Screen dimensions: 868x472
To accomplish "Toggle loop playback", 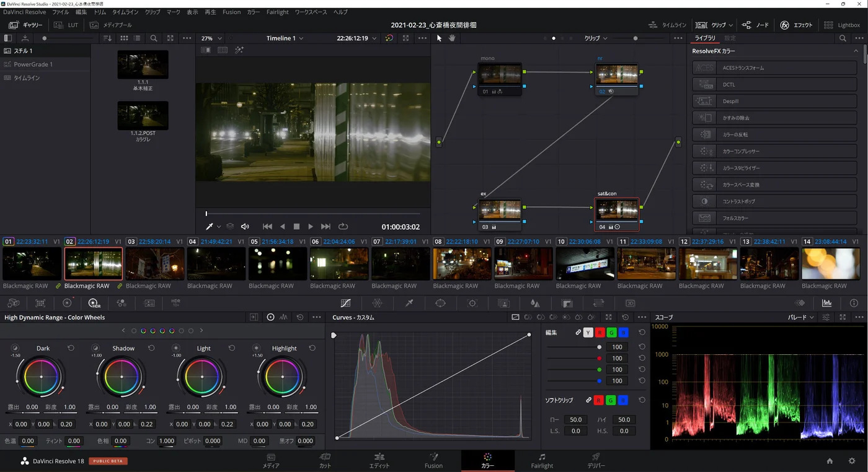I will coord(343,227).
